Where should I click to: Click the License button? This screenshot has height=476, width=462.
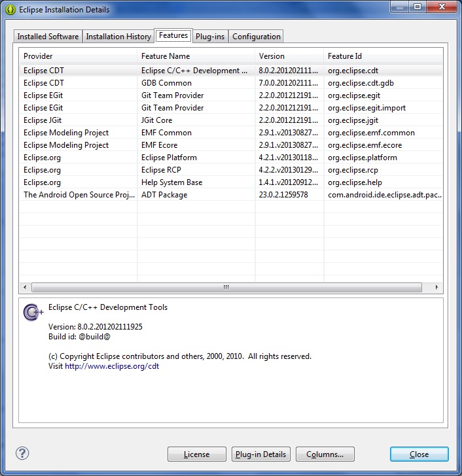tap(197, 454)
